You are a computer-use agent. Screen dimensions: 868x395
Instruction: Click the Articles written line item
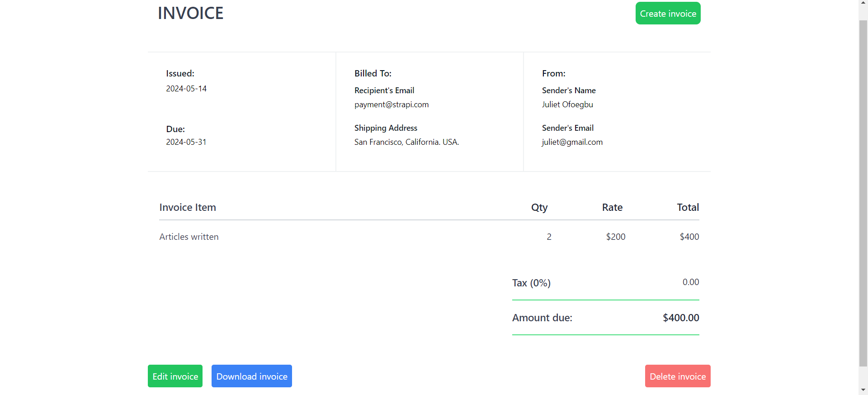point(189,237)
